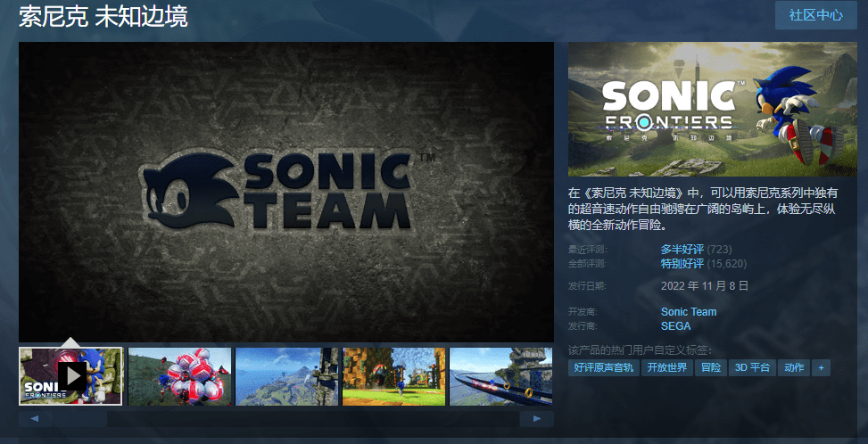Click the recent review count (723)
This screenshot has height=444, width=868.
[x=719, y=250]
